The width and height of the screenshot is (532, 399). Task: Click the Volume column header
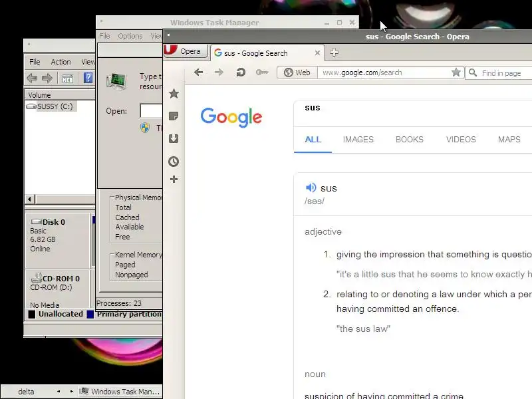click(60, 94)
